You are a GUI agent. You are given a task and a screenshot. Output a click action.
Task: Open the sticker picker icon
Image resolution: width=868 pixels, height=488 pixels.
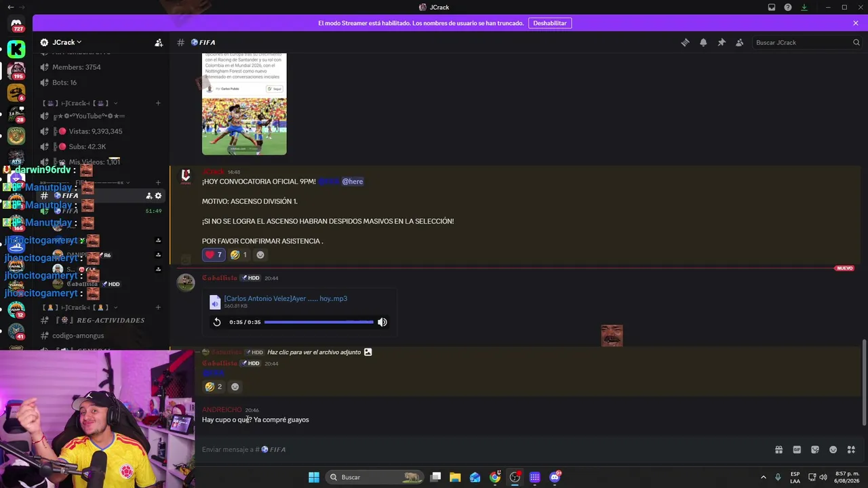pos(815,449)
